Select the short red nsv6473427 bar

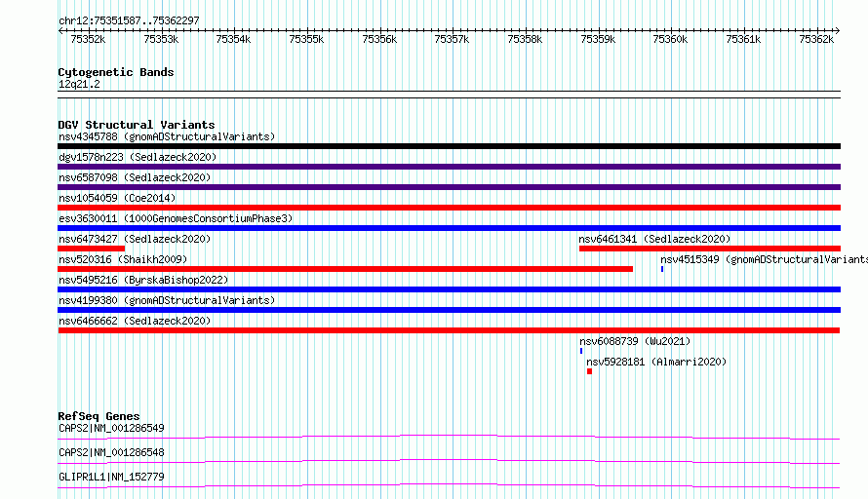coord(92,249)
